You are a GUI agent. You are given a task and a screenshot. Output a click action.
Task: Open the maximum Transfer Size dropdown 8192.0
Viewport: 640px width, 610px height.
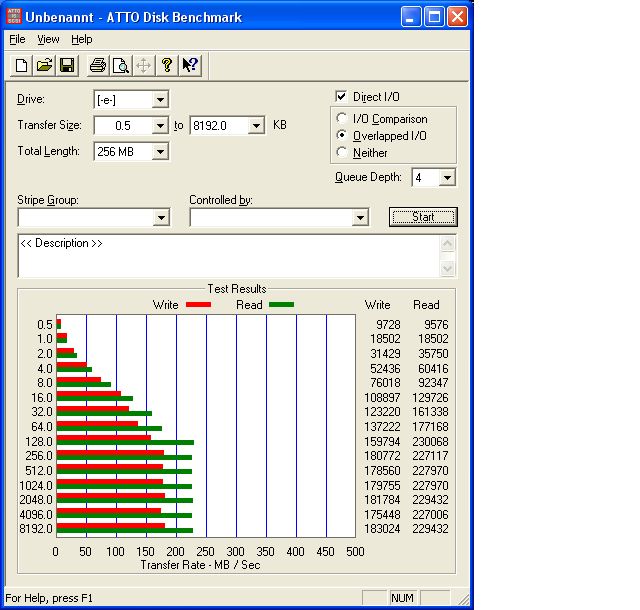coord(256,125)
